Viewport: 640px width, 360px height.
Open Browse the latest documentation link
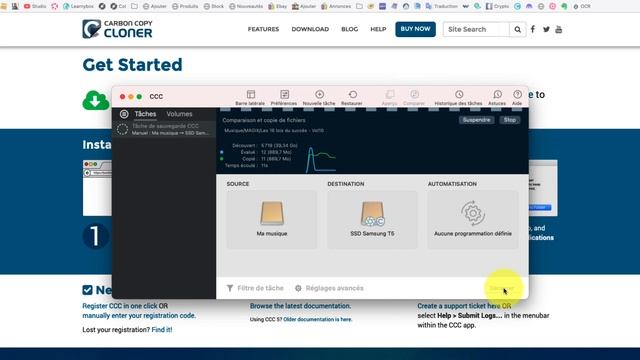pos(300,306)
